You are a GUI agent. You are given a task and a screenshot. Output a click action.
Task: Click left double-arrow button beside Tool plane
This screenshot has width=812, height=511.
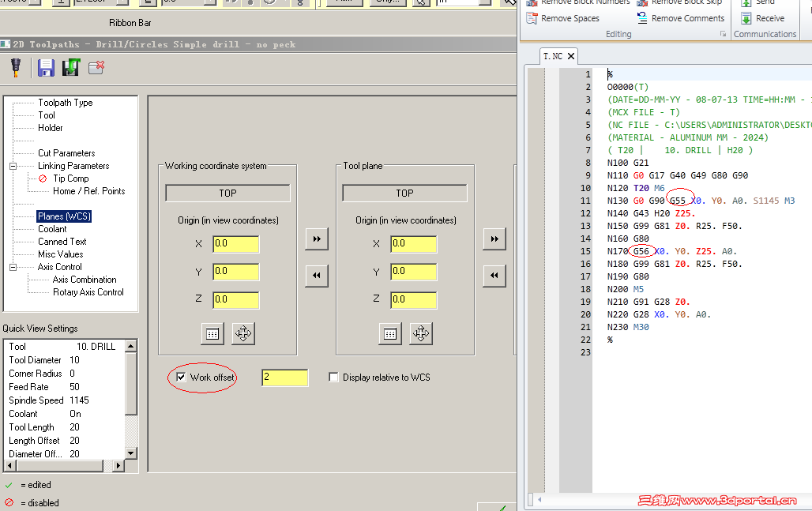(494, 276)
